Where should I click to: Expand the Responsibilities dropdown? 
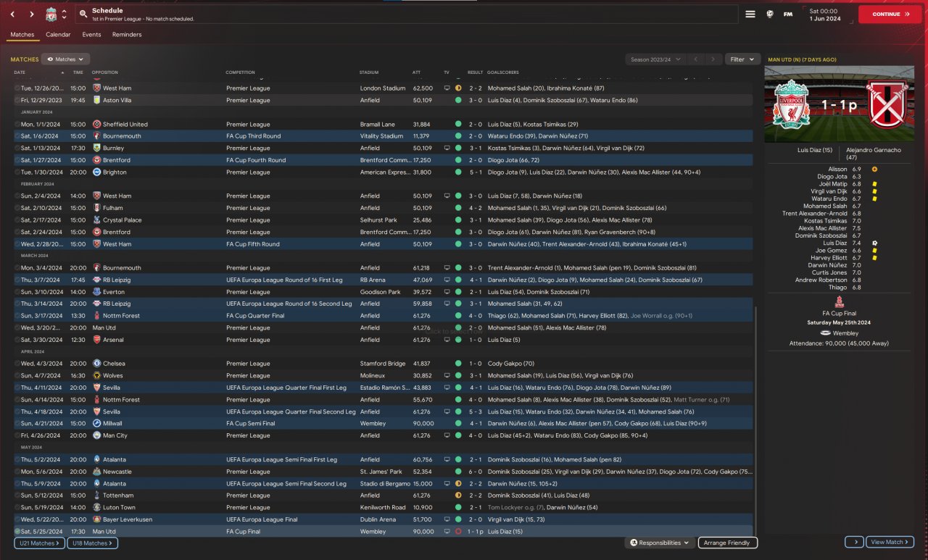pos(658,543)
